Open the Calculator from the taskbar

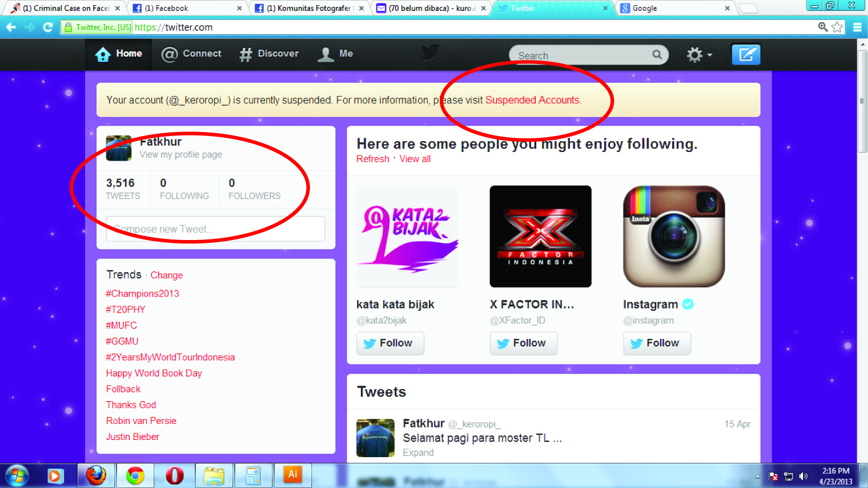point(253,475)
